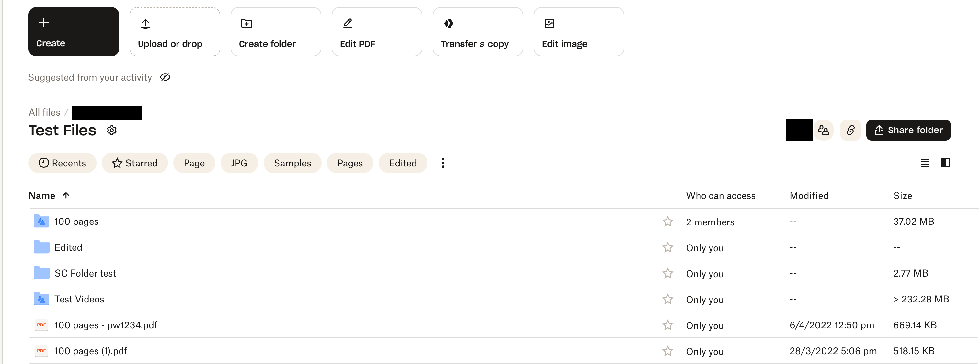This screenshot has height=364, width=980.
Task: Switch to list view layout icon
Action: (x=924, y=163)
